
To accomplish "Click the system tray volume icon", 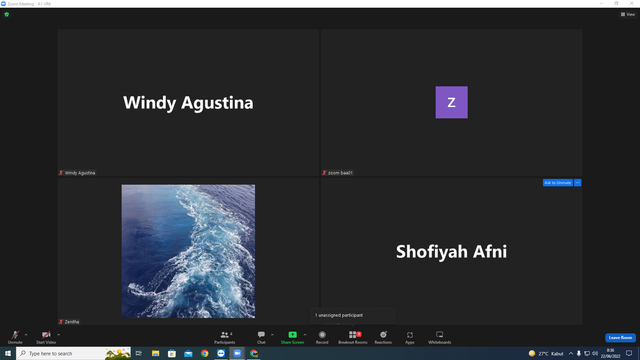I will coord(595,353).
